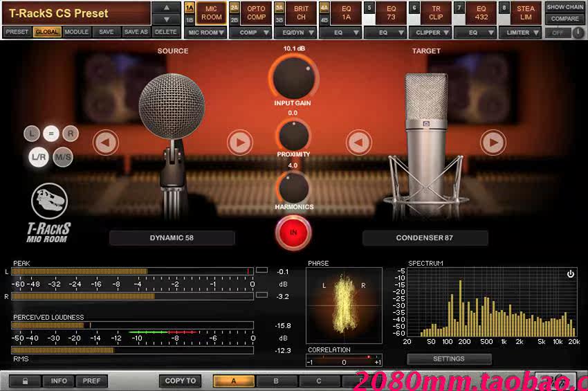Step to next preset with down arrow
Viewport: 588px width, 391px height.
coord(167,19)
